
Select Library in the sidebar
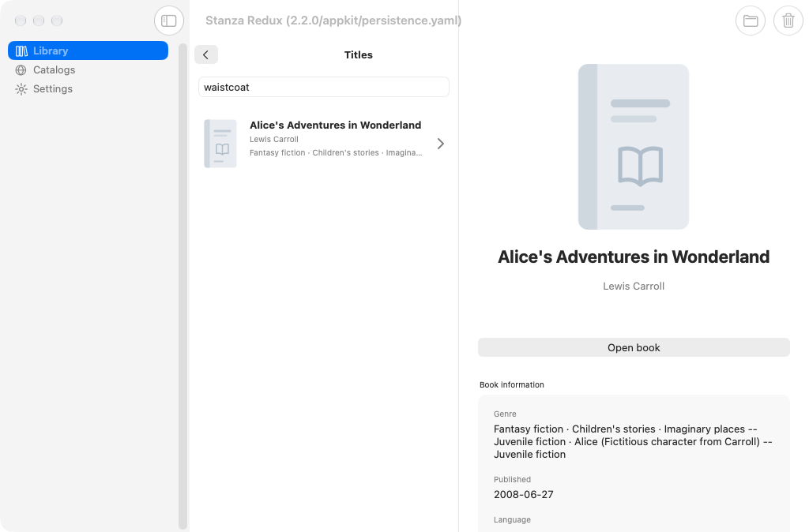click(x=88, y=51)
